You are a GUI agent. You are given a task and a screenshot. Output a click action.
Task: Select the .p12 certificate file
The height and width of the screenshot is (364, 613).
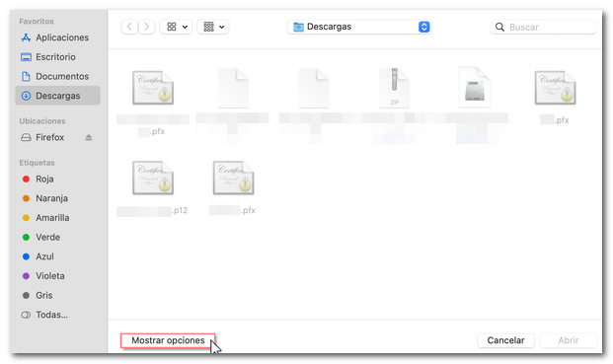tap(153, 179)
